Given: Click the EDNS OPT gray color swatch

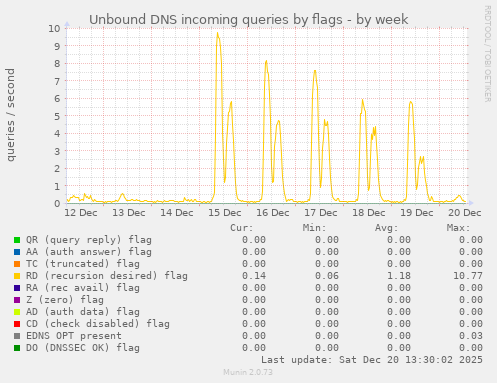Looking at the screenshot, I should (x=17, y=336).
